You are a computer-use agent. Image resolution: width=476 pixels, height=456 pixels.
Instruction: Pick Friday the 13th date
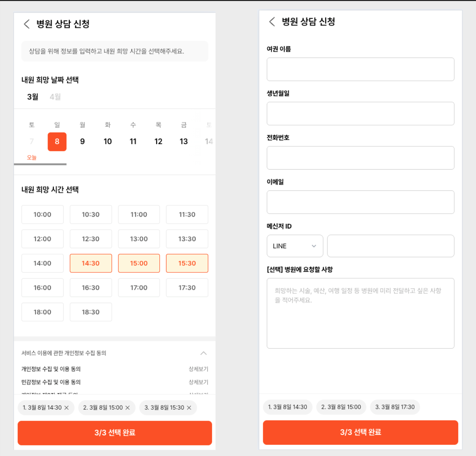click(183, 142)
